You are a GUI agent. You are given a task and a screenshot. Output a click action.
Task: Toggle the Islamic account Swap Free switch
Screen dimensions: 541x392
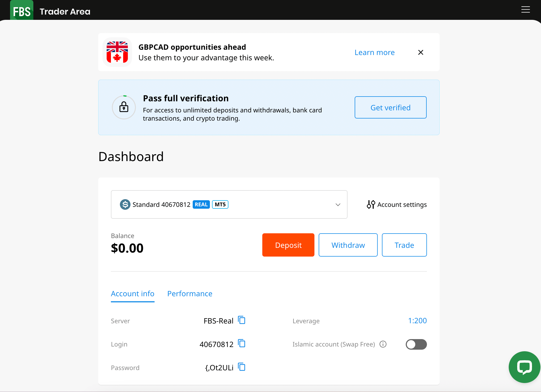[416, 345]
